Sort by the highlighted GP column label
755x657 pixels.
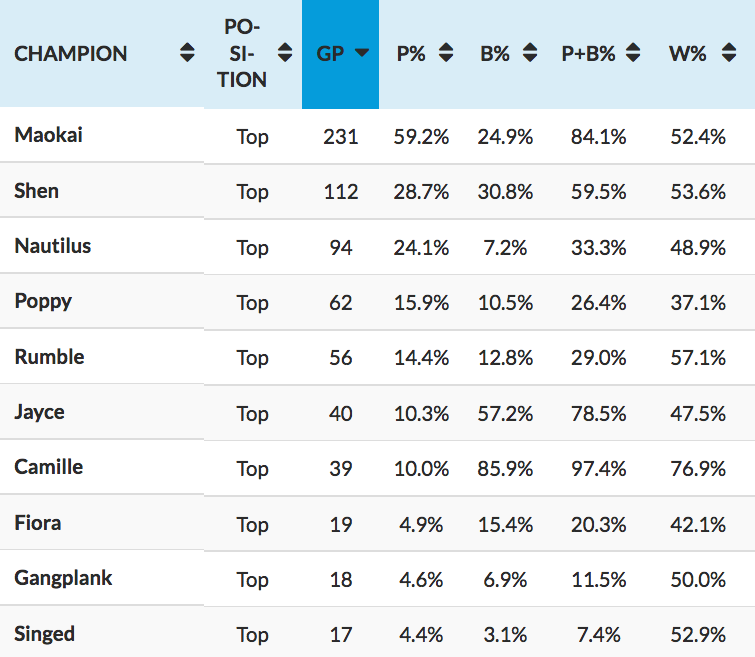[x=330, y=54]
